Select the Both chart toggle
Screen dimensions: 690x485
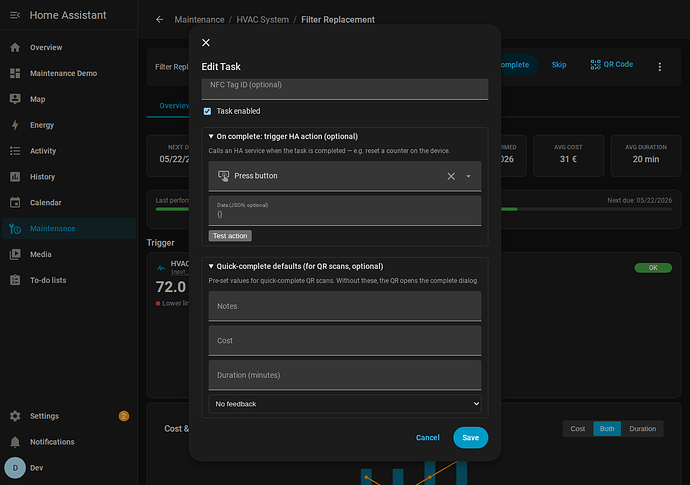pos(607,429)
